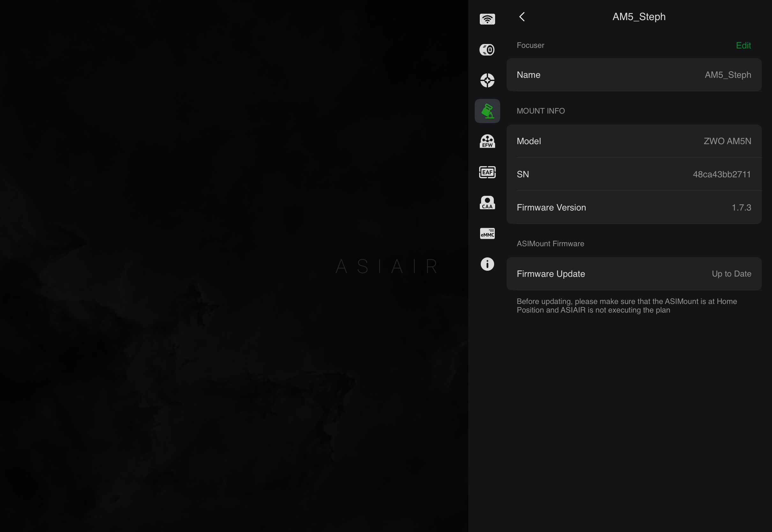772x532 pixels.
Task: Open the EAF focuser settings
Action: pyautogui.click(x=487, y=172)
